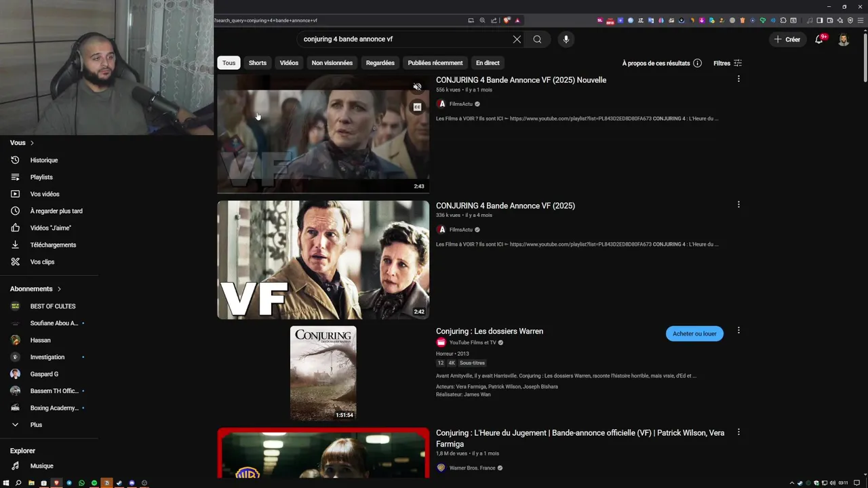Open options for Conjuring : Les dossiers Warren
Screen dimensions: 868x488
738,330
